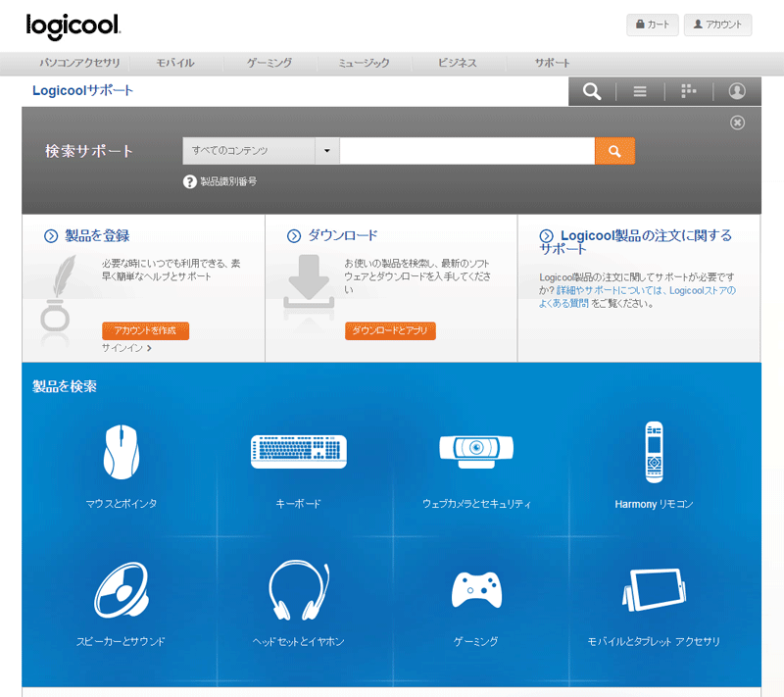Select the webcam icon category
Screen dimensions: 784x697
coord(476,452)
